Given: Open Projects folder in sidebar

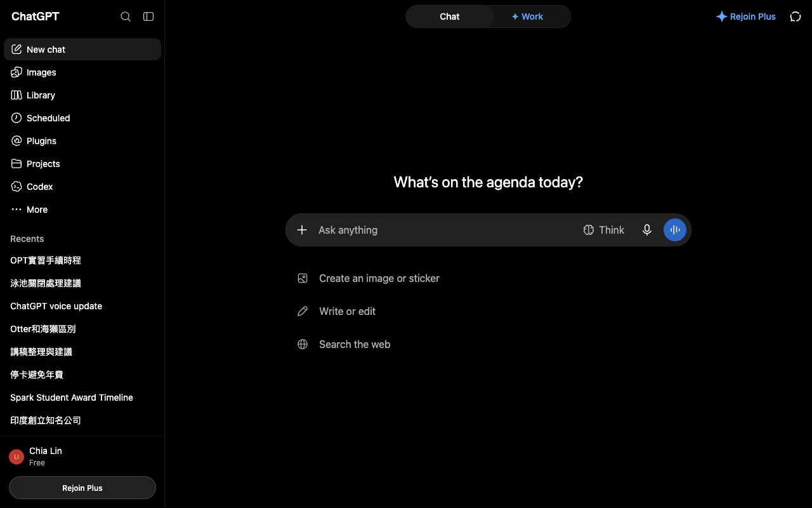Looking at the screenshot, I should 82,164.
